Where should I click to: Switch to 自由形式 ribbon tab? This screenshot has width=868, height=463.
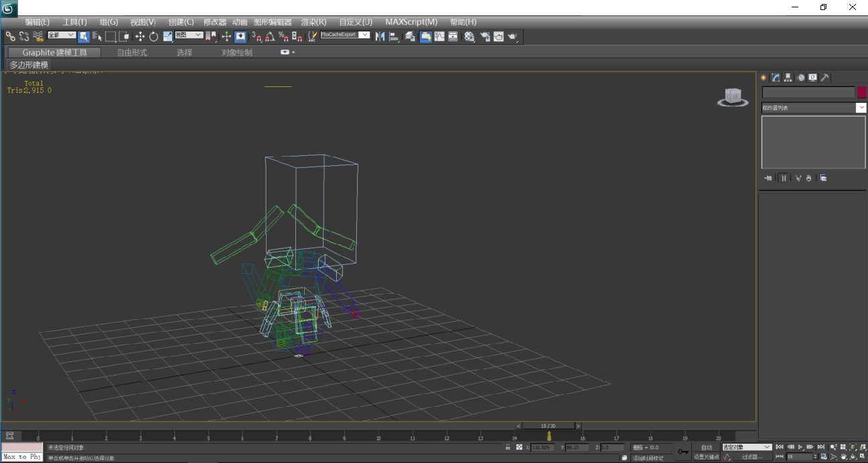[132, 52]
